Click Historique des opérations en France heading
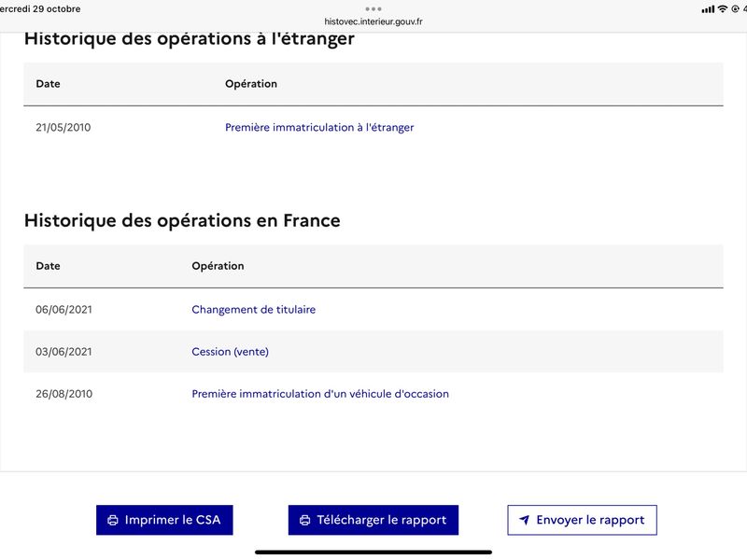747x560 pixels. tap(182, 220)
